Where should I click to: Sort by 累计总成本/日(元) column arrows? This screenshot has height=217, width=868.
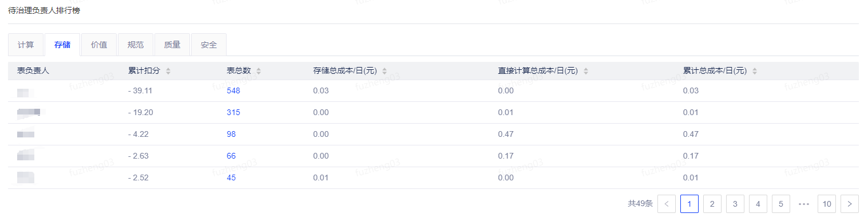tap(755, 71)
